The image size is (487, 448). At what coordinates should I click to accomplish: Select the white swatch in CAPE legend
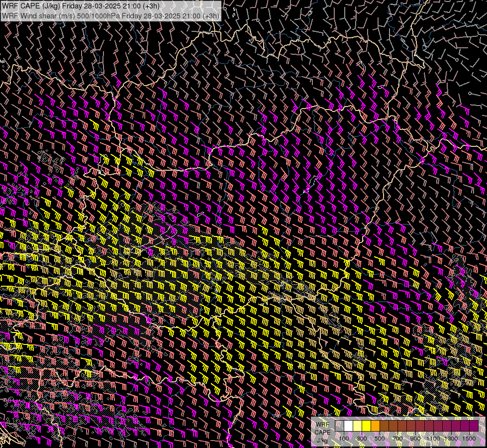(x=349, y=426)
